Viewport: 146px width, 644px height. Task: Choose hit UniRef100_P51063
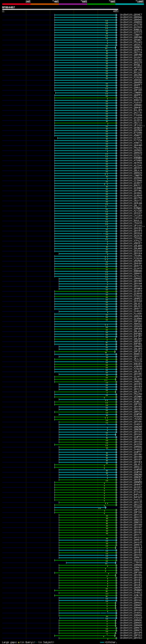(131, 42)
